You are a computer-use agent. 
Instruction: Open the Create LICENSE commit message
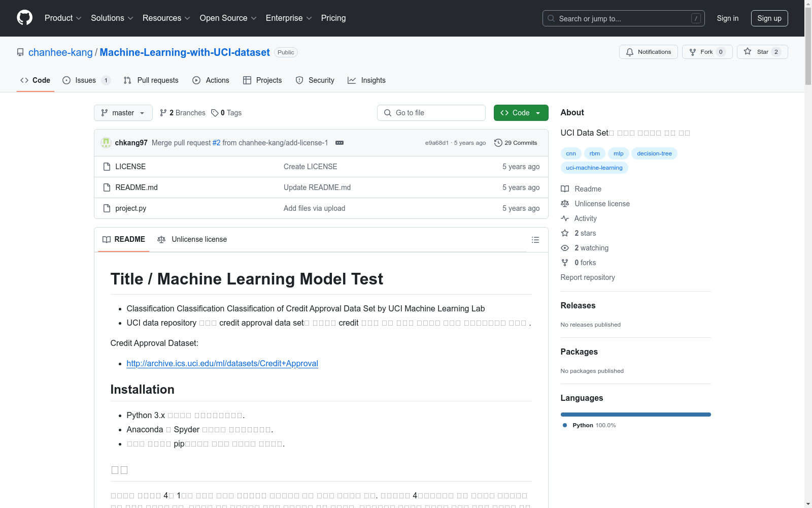point(311,167)
